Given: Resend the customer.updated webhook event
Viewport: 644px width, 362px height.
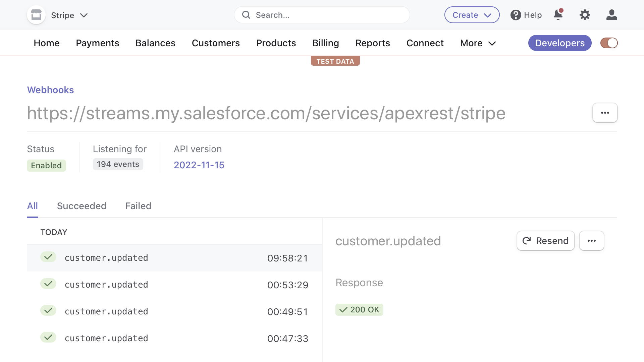Looking at the screenshot, I should [545, 241].
